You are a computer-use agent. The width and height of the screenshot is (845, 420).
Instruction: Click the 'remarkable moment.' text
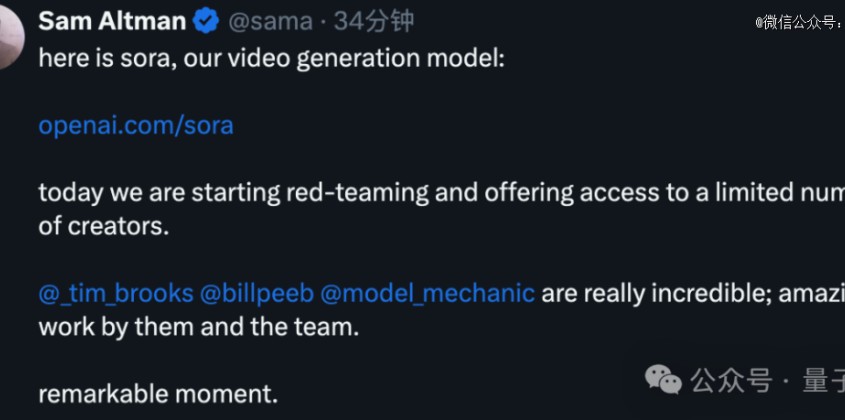point(158,395)
